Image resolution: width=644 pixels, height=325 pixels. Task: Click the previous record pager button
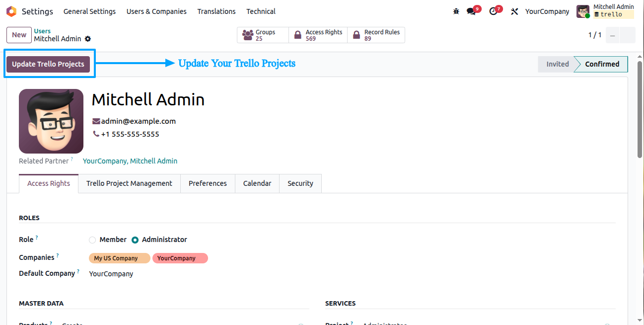(x=612, y=35)
